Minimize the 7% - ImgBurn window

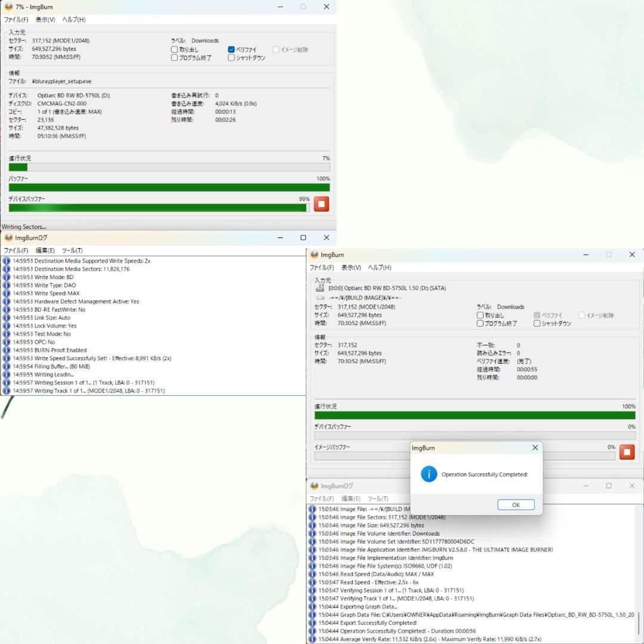(280, 7)
